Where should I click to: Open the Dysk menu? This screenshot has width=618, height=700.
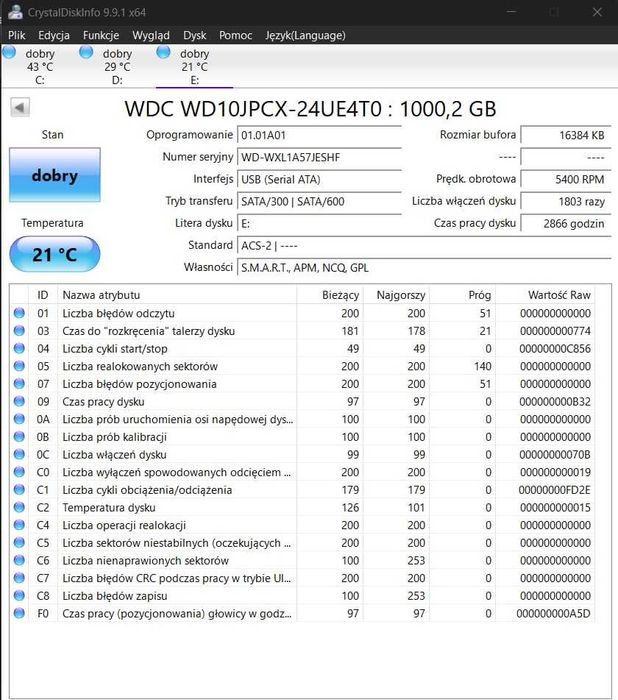195,35
